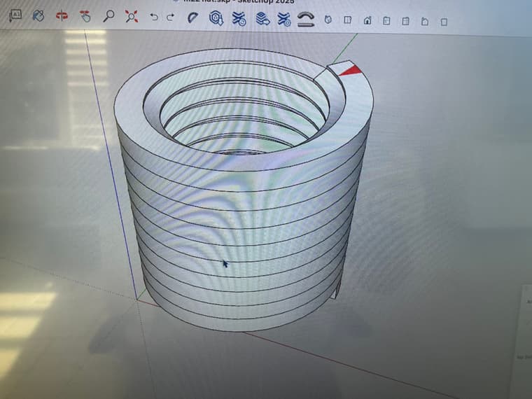The width and height of the screenshot is (532, 399).
Task: Click the last view icon in toolbar
Action: click(x=443, y=22)
